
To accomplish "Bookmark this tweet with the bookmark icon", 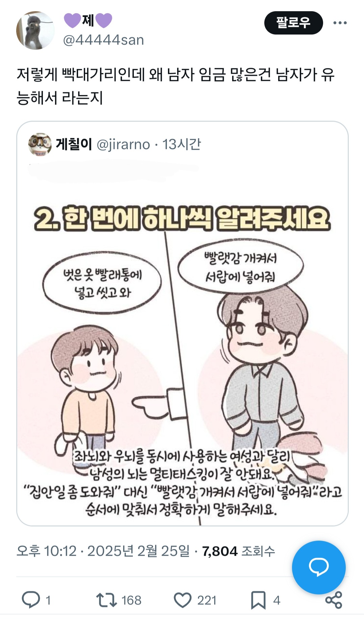I will [258, 600].
